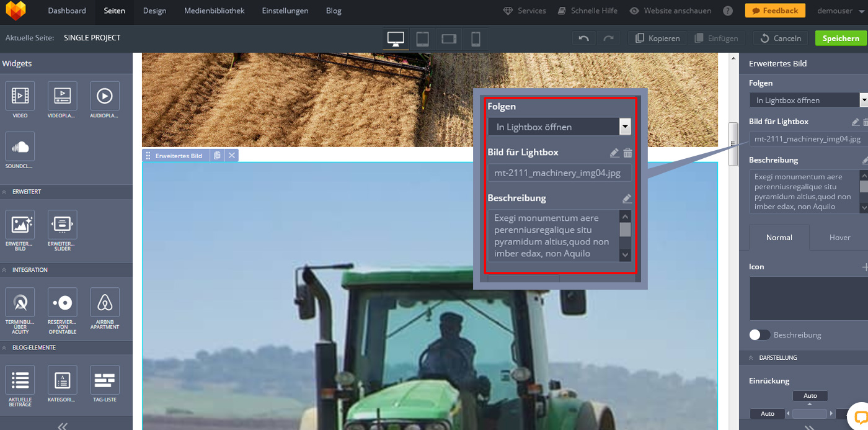Collapse the Darstellung section

tap(751, 358)
